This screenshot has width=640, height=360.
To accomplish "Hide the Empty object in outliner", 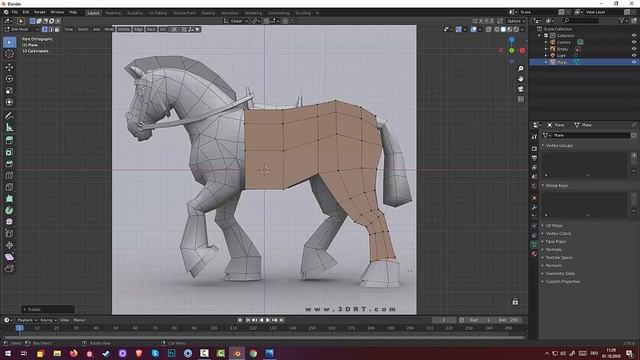I will pos(634,49).
